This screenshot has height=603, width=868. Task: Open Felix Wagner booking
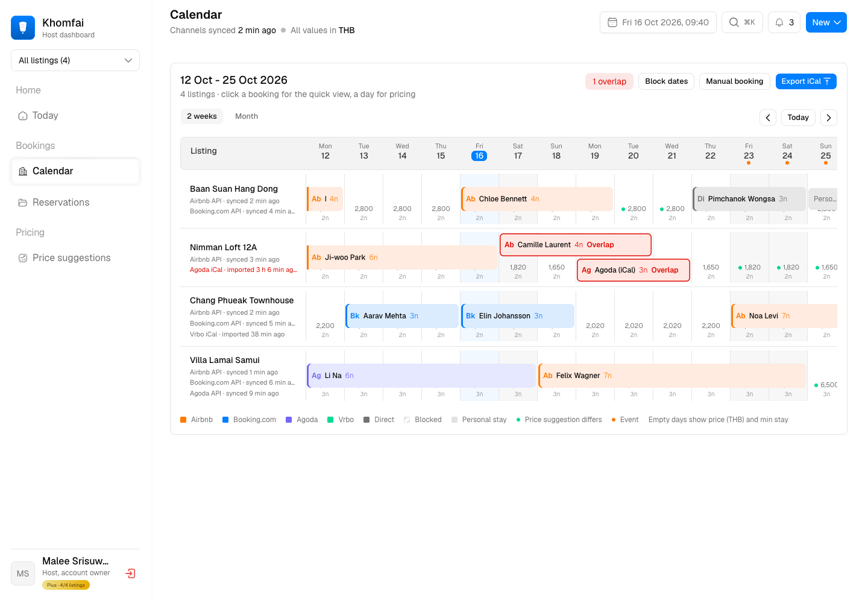(672, 376)
